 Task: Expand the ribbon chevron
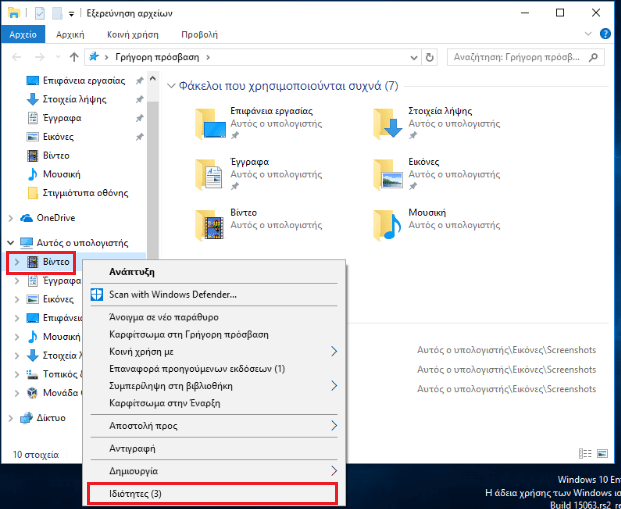[588, 34]
